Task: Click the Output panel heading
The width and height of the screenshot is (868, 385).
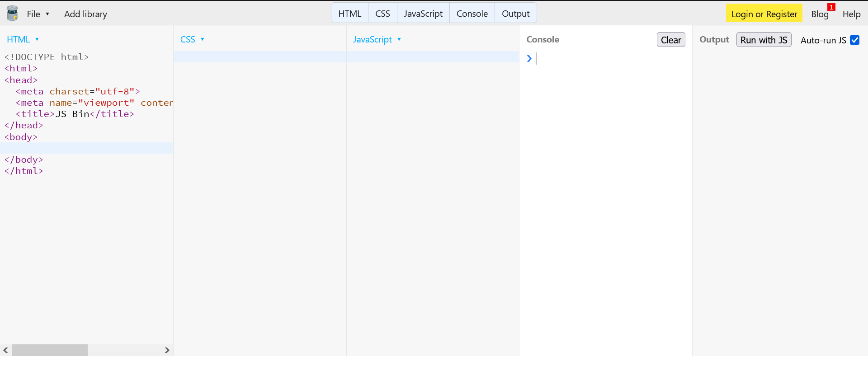Action: [x=714, y=39]
